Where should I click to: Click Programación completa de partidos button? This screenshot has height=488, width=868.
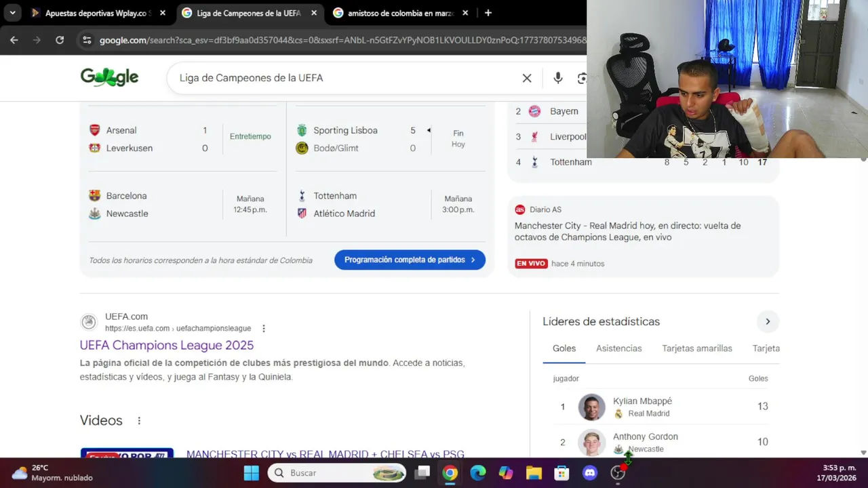pyautogui.click(x=410, y=260)
